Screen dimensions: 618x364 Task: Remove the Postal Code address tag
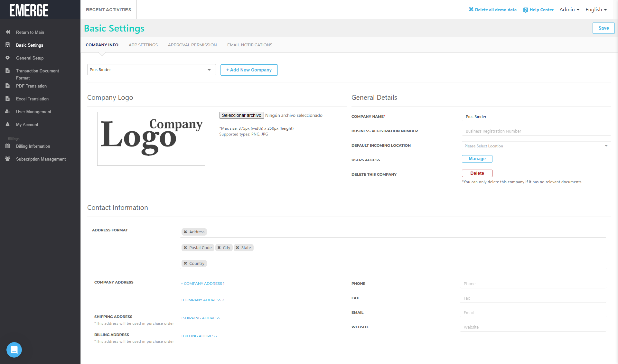[185, 248]
